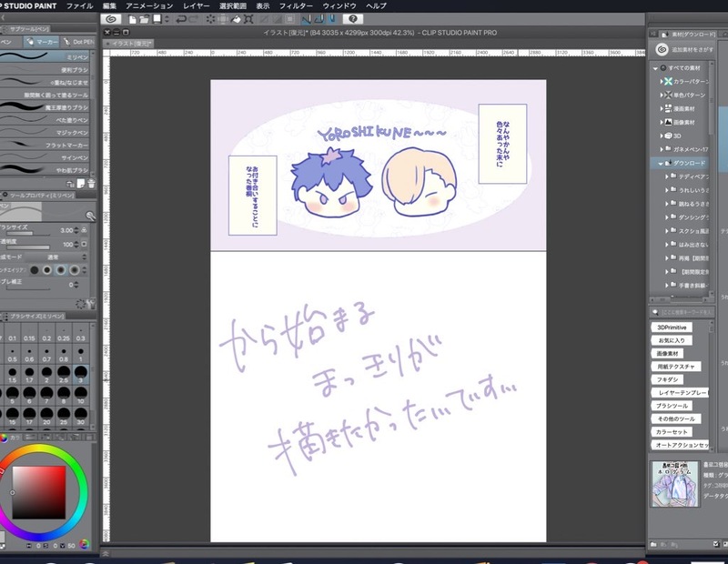This screenshot has height=564, width=728.
Task: Click the trash icon to delete sub tool
Action: (x=92, y=184)
